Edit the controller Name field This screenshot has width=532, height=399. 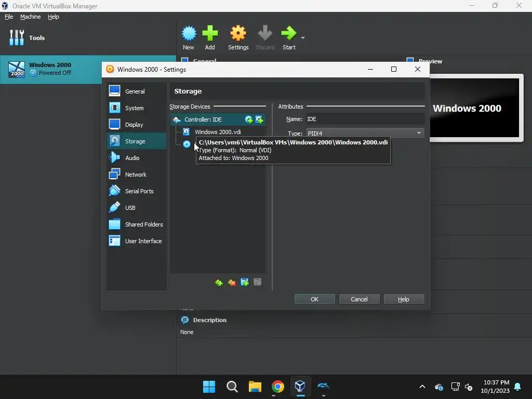coord(365,119)
